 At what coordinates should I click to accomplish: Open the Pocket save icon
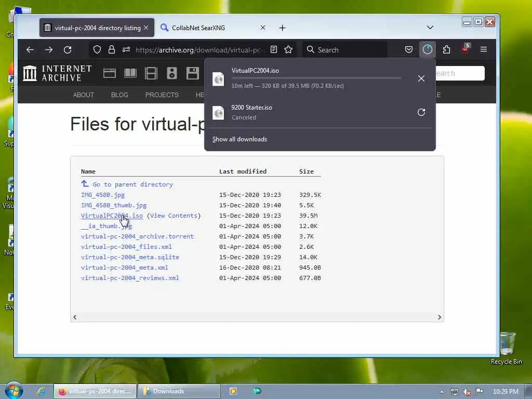tap(409, 50)
